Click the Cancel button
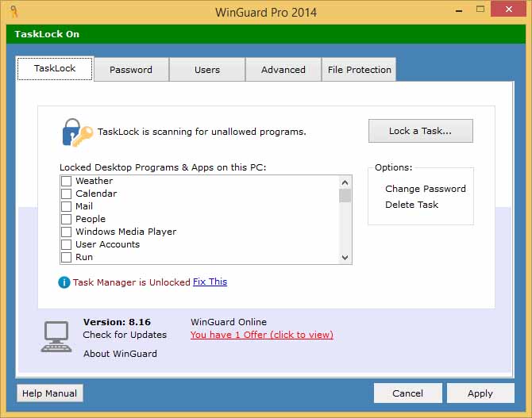 coord(408,393)
